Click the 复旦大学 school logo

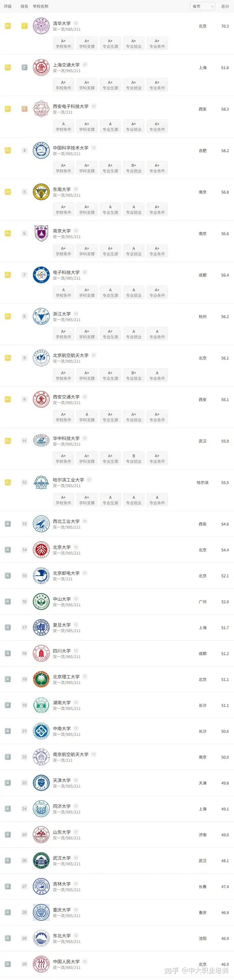click(x=41, y=627)
